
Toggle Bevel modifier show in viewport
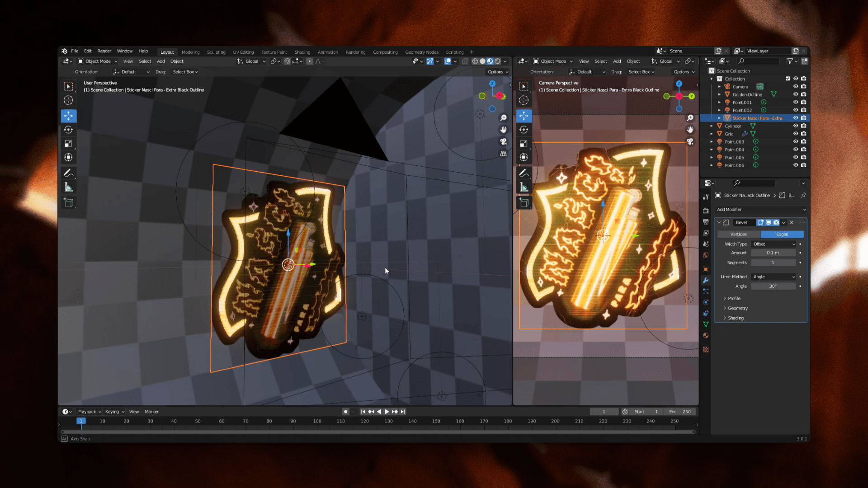click(x=768, y=222)
